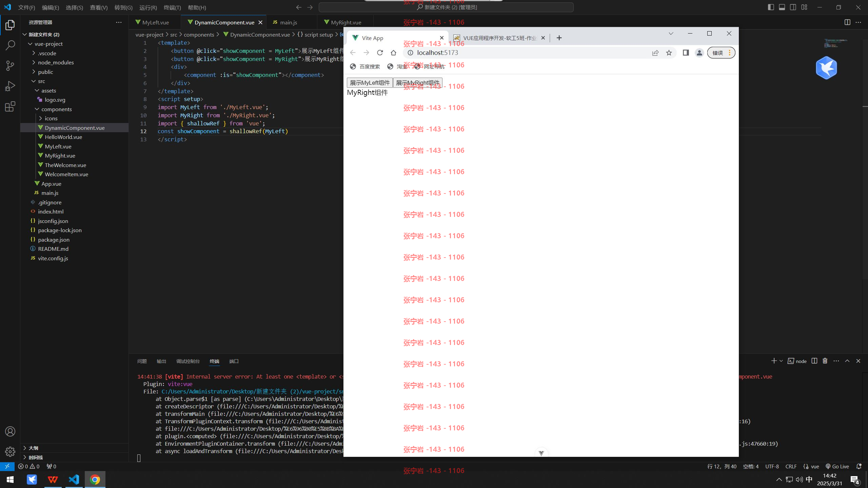Collapse the vue-project folder

(x=30, y=44)
